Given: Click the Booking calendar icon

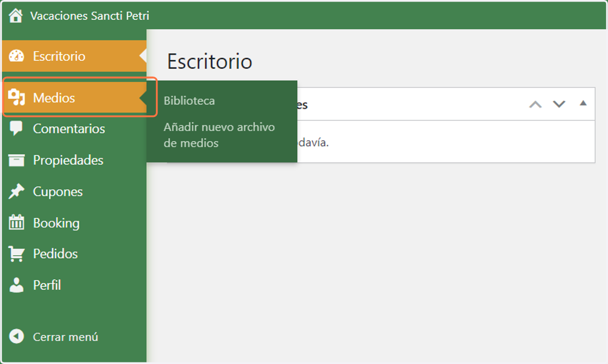Looking at the screenshot, I should (17, 222).
